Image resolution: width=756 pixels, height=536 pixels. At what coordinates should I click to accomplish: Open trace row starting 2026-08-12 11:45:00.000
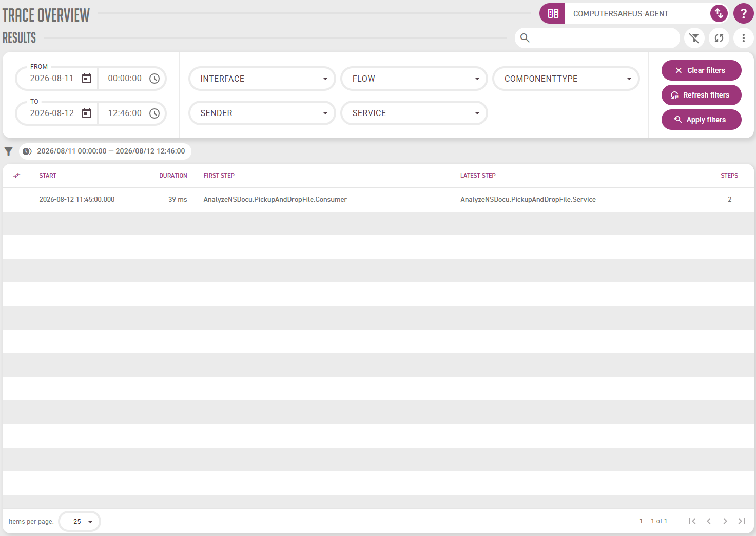[x=378, y=199]
